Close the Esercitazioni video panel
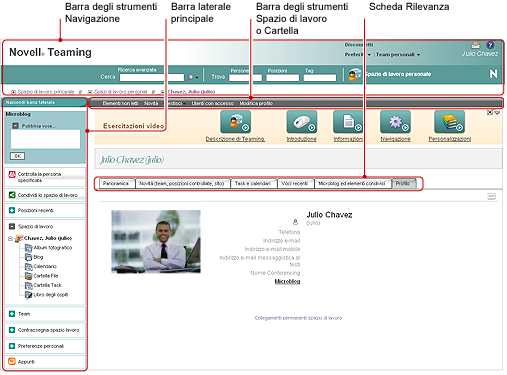Image resolution: width=507 pixels, height=375 pixels. [x=490, y=113]
